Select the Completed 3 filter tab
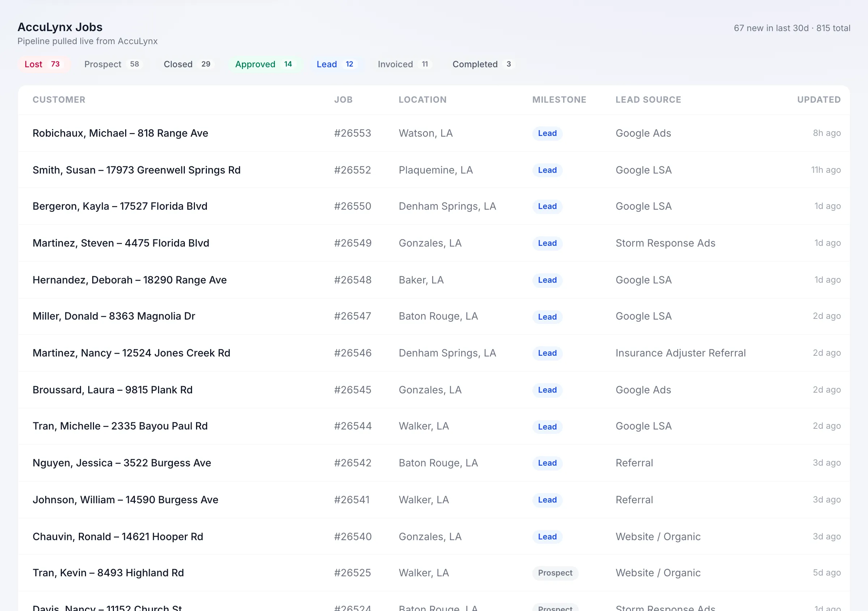The height and width of the screenshot is (611, 868). pos(483,64)
